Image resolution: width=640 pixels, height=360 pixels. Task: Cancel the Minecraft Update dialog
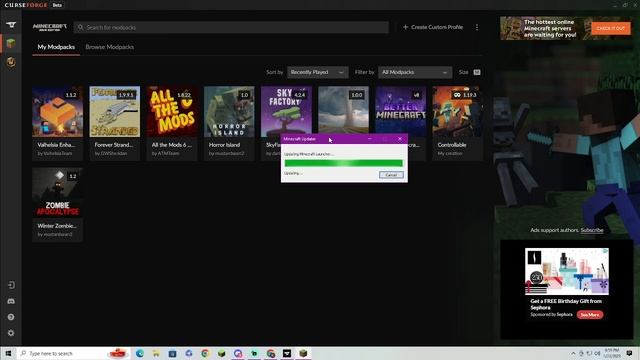click(391, 175)
